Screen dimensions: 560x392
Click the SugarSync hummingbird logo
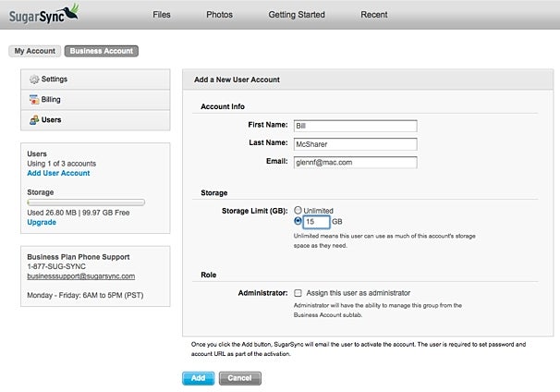44,15
